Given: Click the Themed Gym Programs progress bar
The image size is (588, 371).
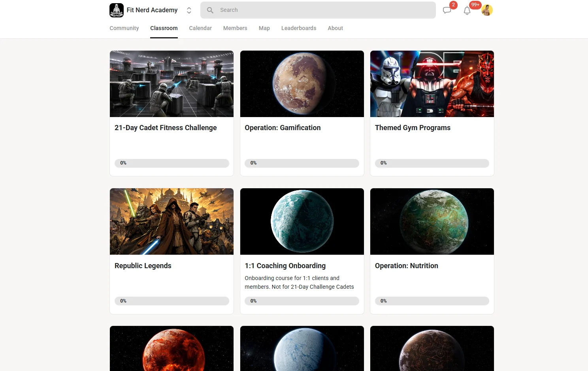Looking at the screenshot, I should 432,163.
